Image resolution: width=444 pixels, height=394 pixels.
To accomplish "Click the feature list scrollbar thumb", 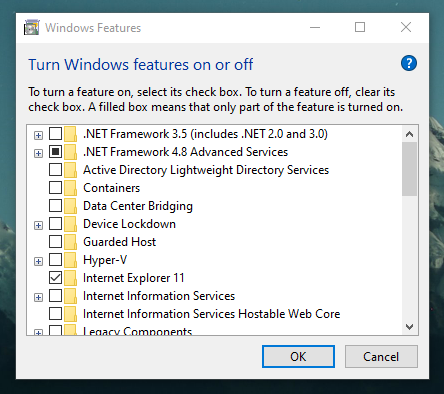I will (x=409, y=169).
